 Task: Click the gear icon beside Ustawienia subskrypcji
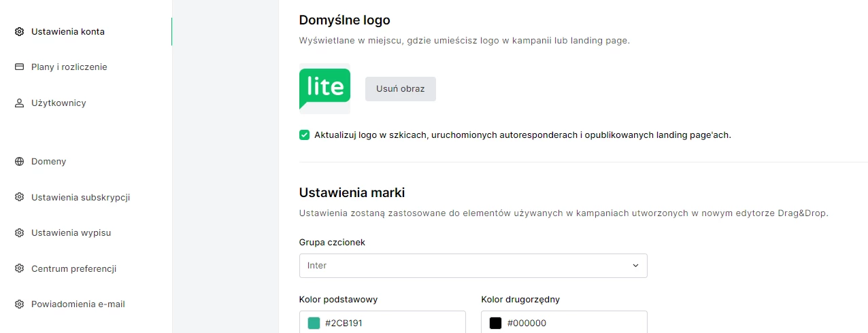tap(20, 198)
